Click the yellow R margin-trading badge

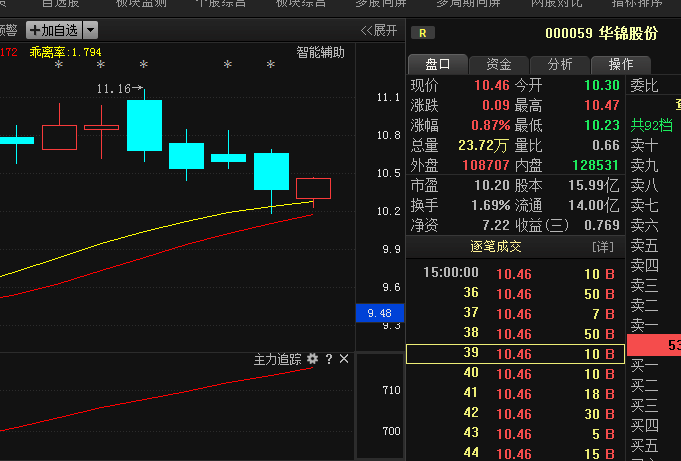tap(423, 33)
